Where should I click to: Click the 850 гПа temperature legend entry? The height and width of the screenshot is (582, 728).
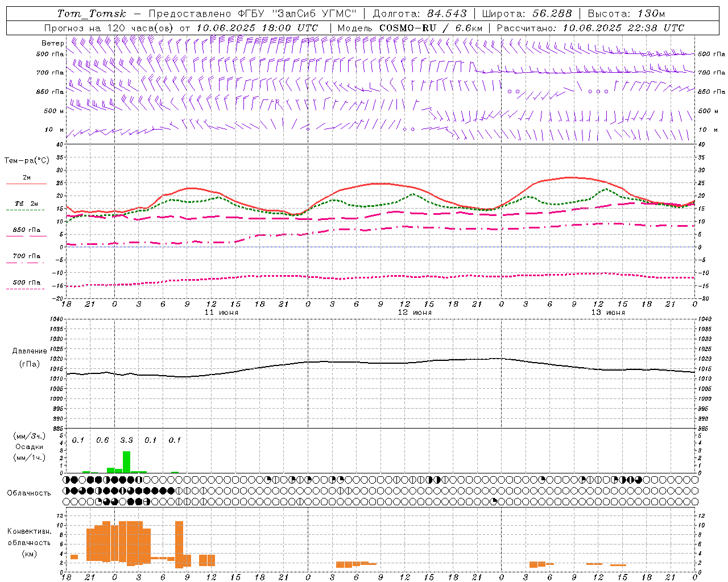pyautogui.click(x=26, y=230)
